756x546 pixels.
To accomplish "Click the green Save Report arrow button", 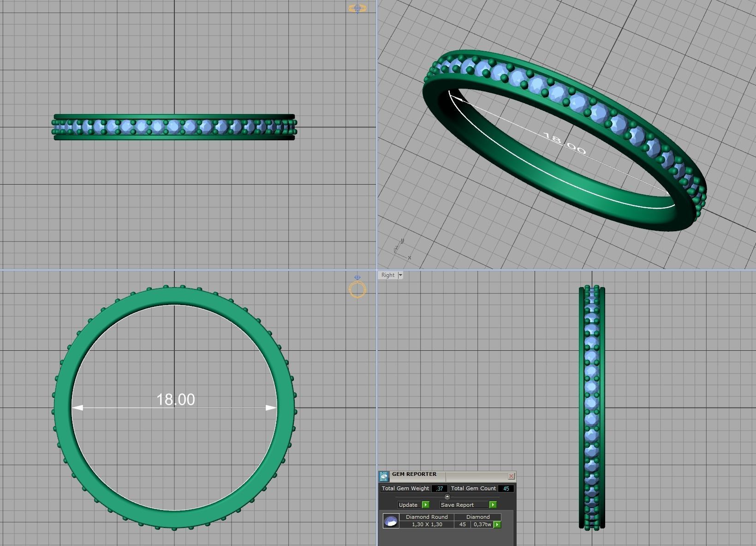I will [x=493, y=504].
